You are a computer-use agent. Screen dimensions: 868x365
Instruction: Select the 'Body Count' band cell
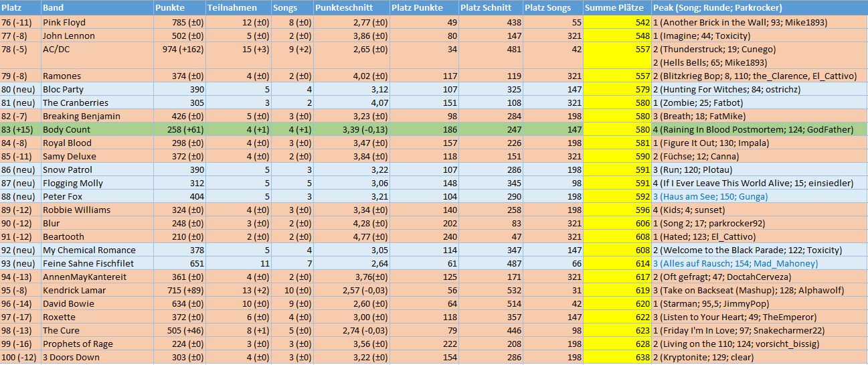coord(96,129)
